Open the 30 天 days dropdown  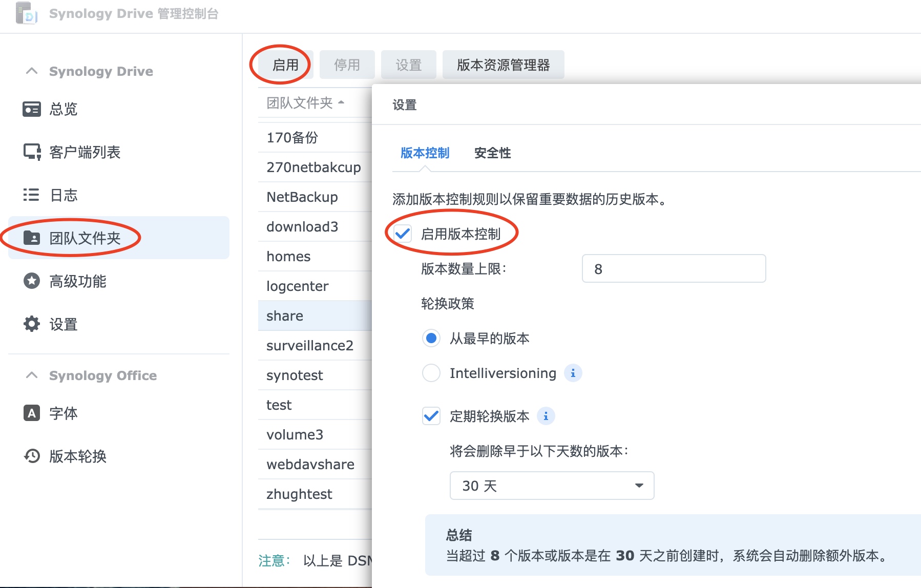click(x=552, y=486)
